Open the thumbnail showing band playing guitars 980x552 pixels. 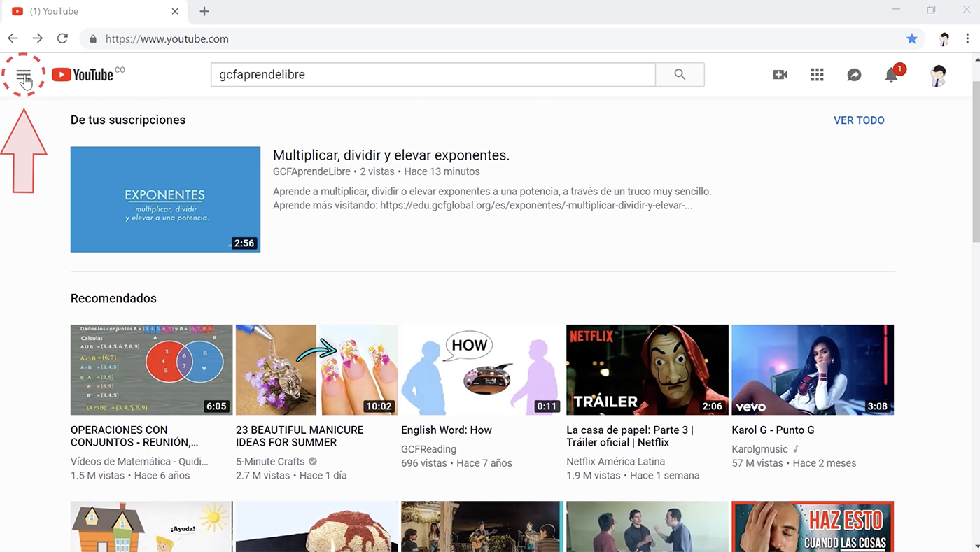(x=482, y=526)
